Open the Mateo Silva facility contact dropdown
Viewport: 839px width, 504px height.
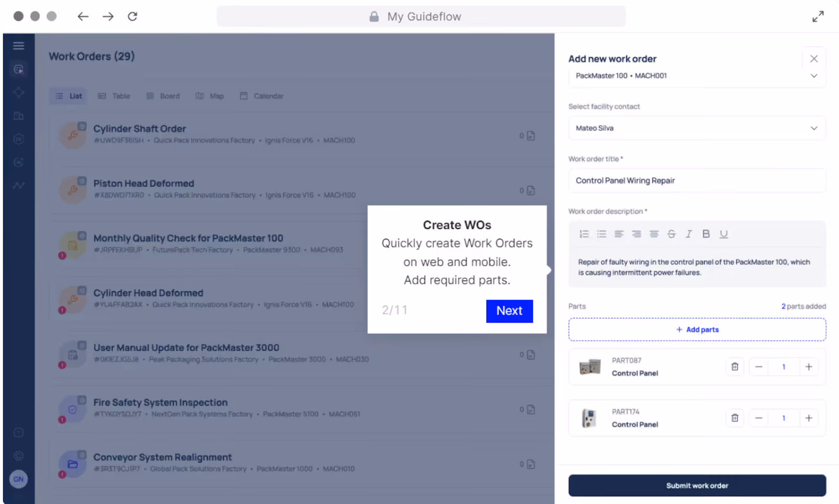697,128
